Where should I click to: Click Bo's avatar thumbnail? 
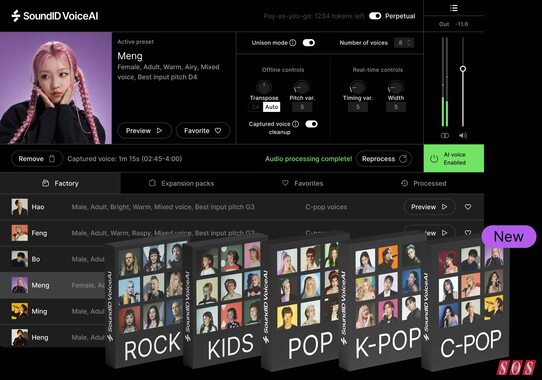coord(20,259)
